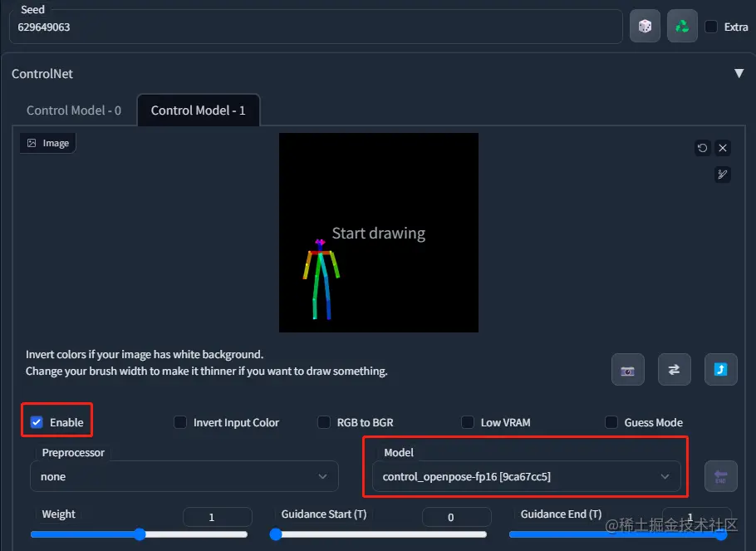Screen dimensions: 756x551
Task: Click the Weight value box
Action: (218, 517)
